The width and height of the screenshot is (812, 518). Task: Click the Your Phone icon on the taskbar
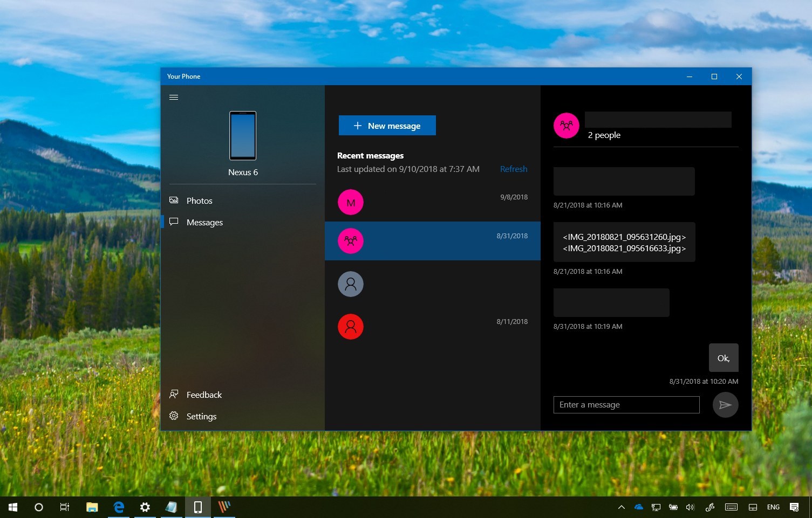click(197, 507)
